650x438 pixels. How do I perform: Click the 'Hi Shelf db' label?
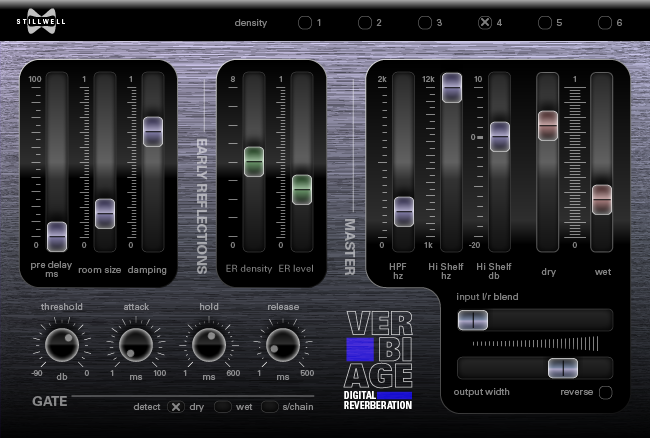[x=494, y=271]
